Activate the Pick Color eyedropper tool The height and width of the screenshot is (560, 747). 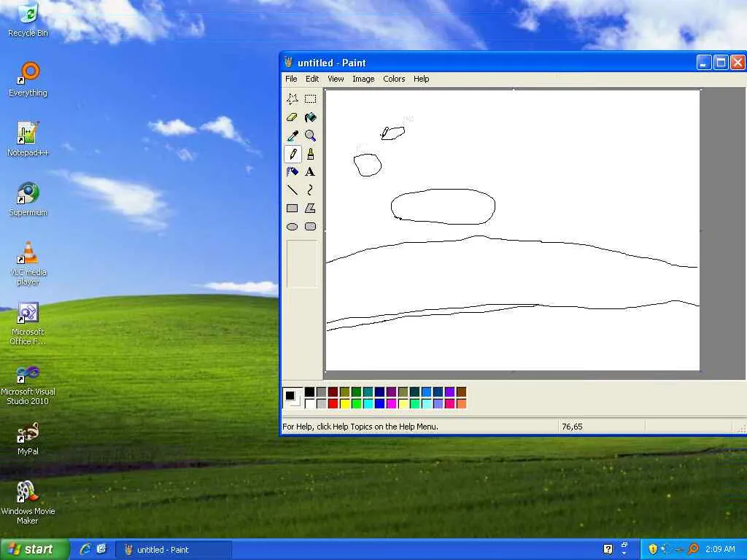(293, 136)
